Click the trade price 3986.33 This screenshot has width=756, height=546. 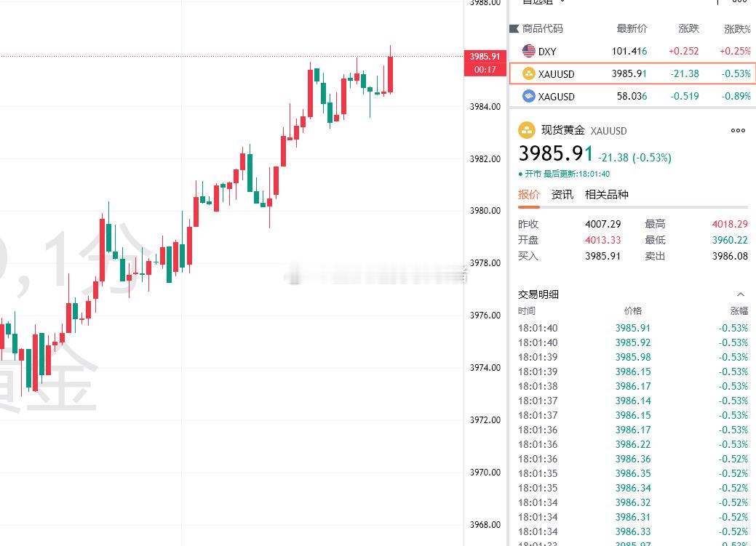632,531
